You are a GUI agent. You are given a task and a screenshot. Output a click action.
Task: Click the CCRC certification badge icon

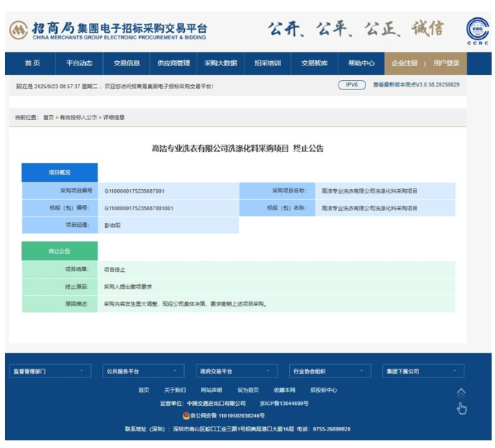pyautogui.click(x=478, y=29)
